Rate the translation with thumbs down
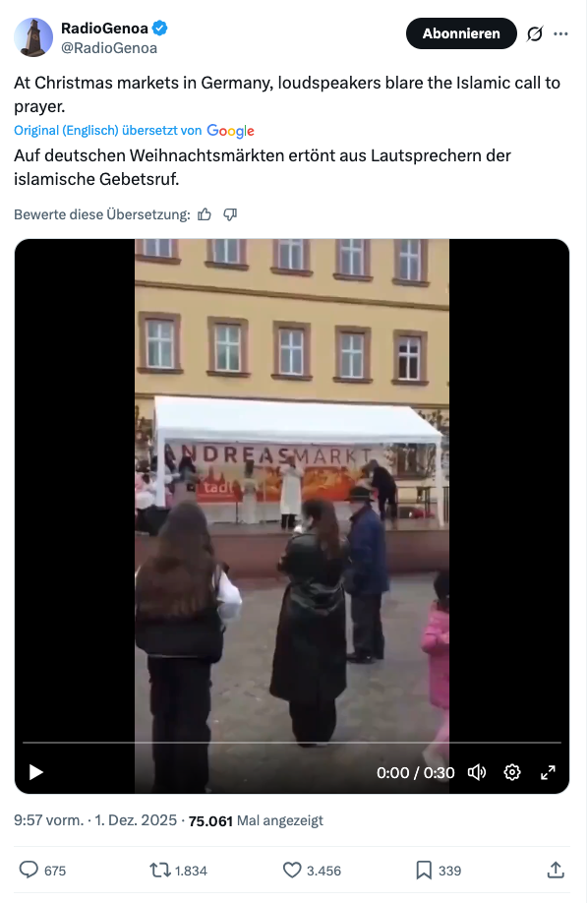The height and width of the screenshot is (903, 588). (x=230, y=214)
